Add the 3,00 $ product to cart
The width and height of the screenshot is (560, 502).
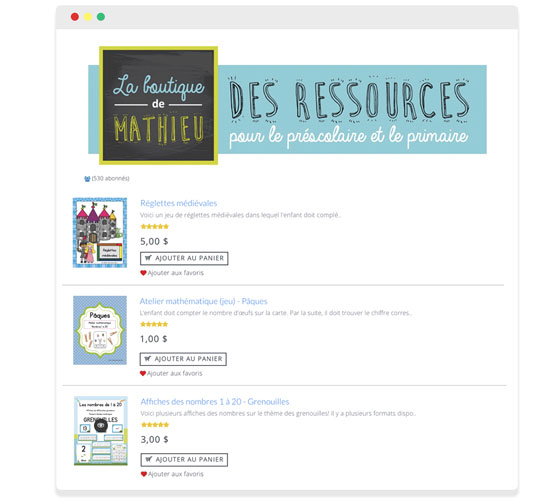(x=184, y=460)
